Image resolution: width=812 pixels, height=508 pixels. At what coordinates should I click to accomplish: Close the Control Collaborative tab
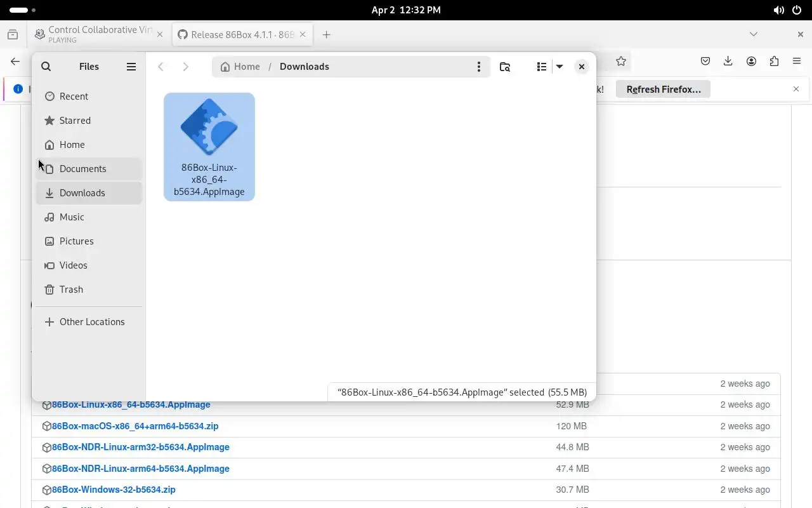[160, 34]
